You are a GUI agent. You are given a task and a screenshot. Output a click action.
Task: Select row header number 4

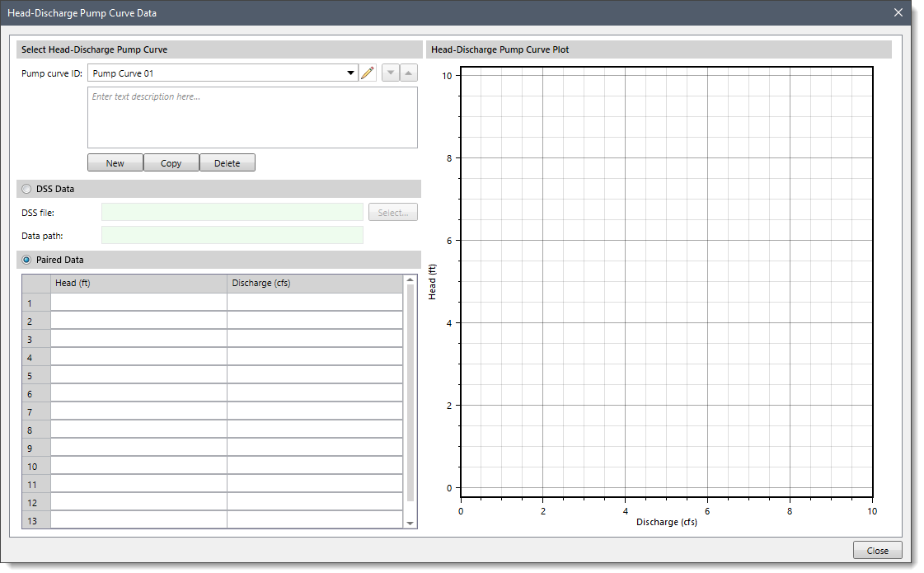click(36, 357)
